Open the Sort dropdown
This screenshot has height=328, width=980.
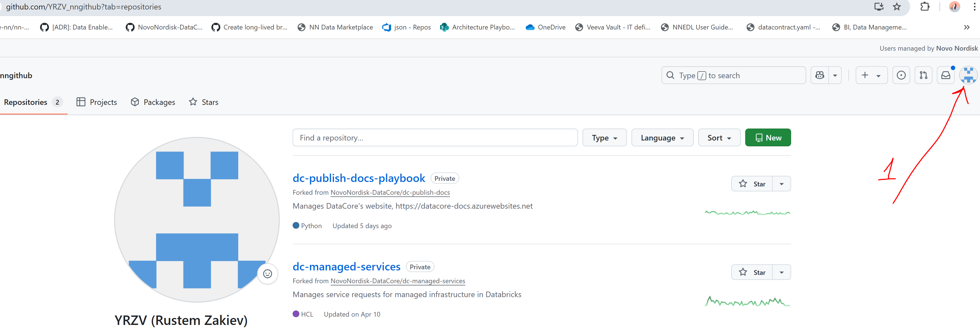coord(719,138)
